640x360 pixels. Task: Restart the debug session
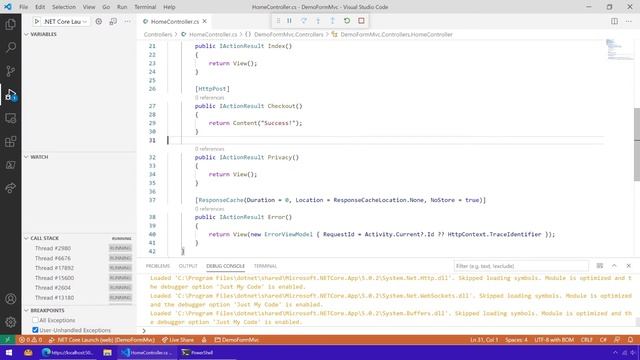pos(347,21)
